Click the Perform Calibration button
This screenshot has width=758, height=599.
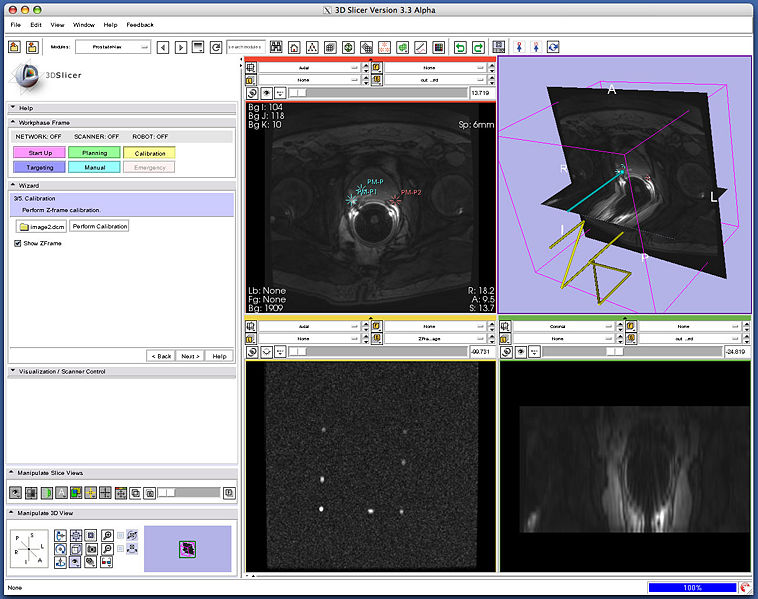click(100, 226)
